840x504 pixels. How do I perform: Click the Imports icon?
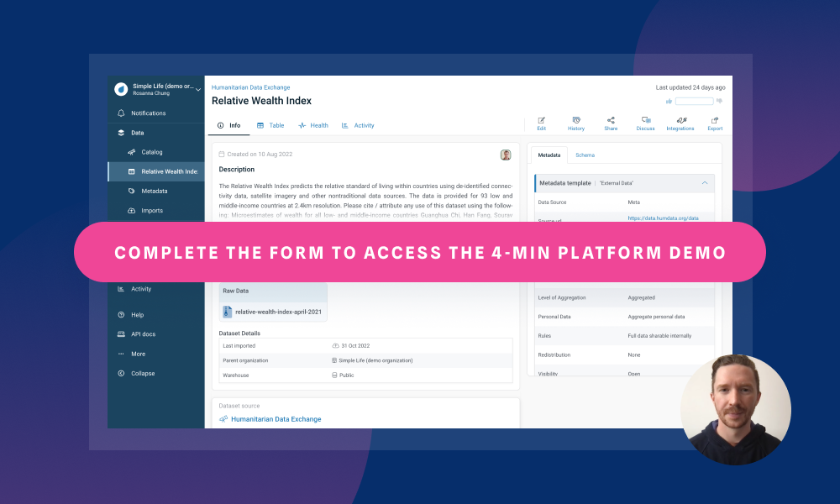141,210
